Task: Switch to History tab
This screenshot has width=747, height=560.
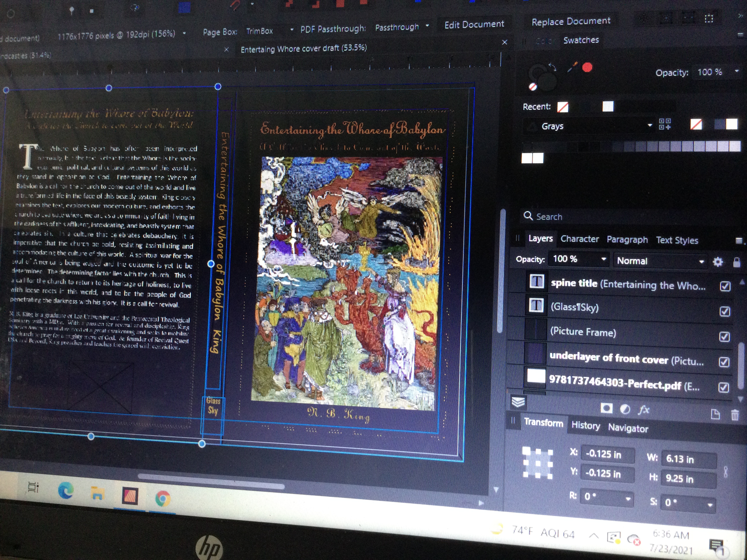Action: pyautogui.click(x=586, y=426)
